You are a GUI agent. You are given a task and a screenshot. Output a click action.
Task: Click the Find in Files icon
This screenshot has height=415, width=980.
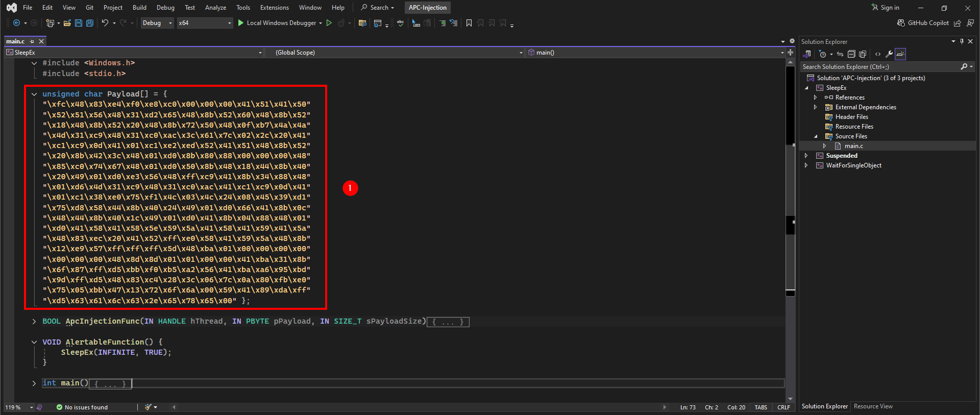click(x=362, y=23)
